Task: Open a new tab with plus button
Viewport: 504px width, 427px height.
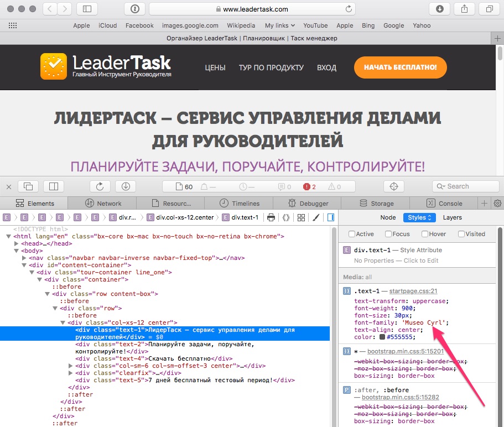Action: point(497,39)
